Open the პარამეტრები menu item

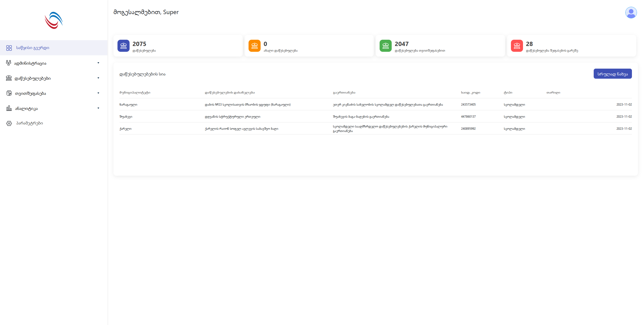point(30,123)
